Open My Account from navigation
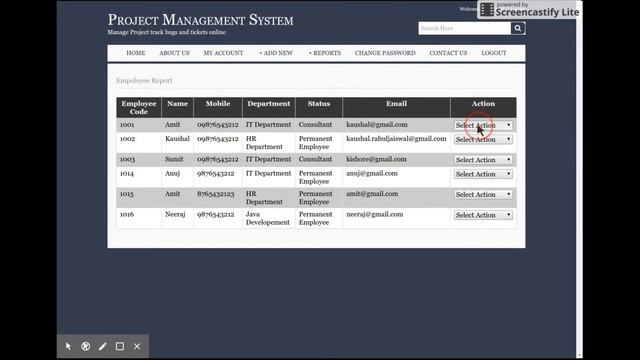 (x=223, y=53)
